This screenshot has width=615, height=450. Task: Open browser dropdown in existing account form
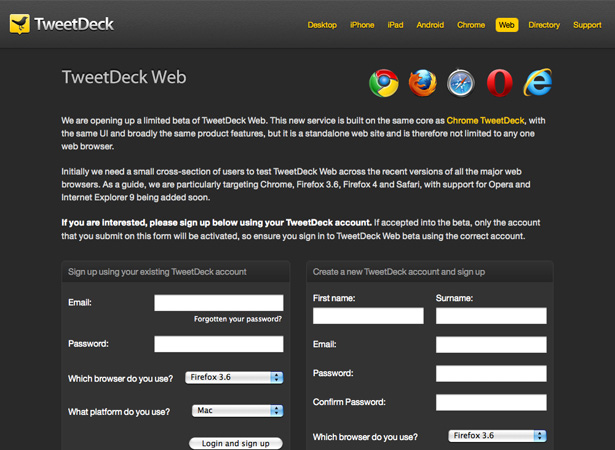coord(234,377)
